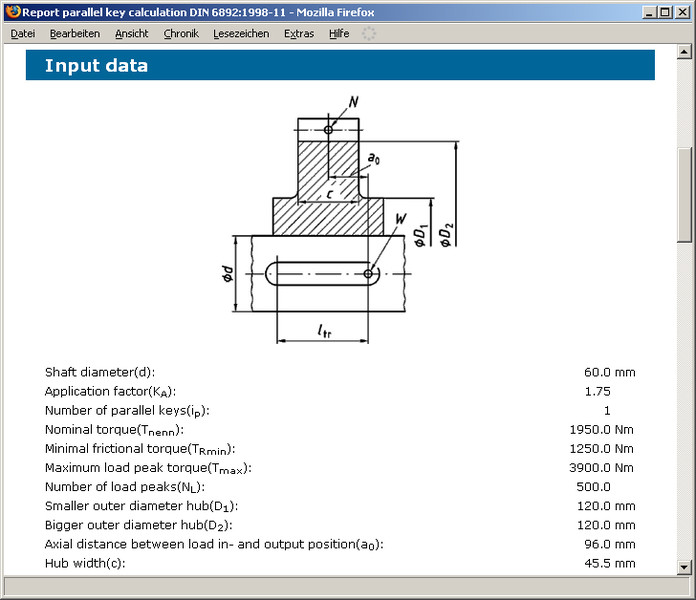The width and height of the screenshot is (696, 600).
Task: Minimize the Firefox window
Action: click(x=651, y=12)
